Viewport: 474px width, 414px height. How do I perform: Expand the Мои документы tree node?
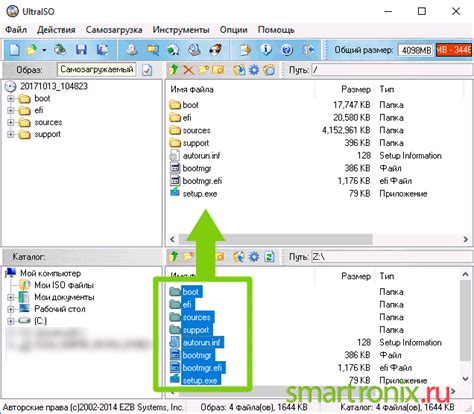click(11, 297)
